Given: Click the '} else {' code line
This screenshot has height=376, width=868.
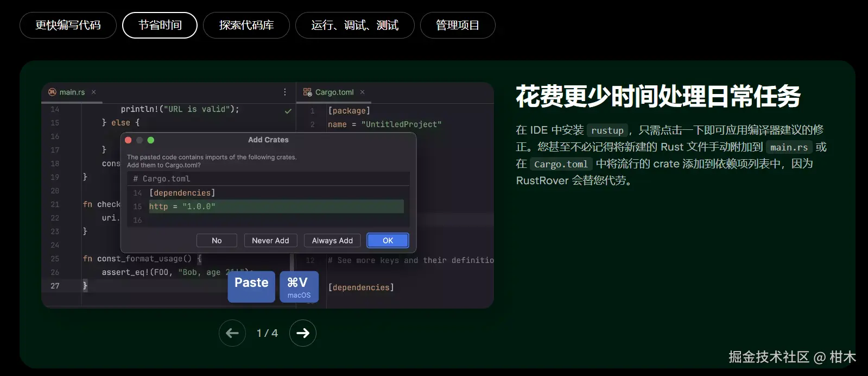Looking at the screenshot, I should pyautogui.click(x=121, y=123).
